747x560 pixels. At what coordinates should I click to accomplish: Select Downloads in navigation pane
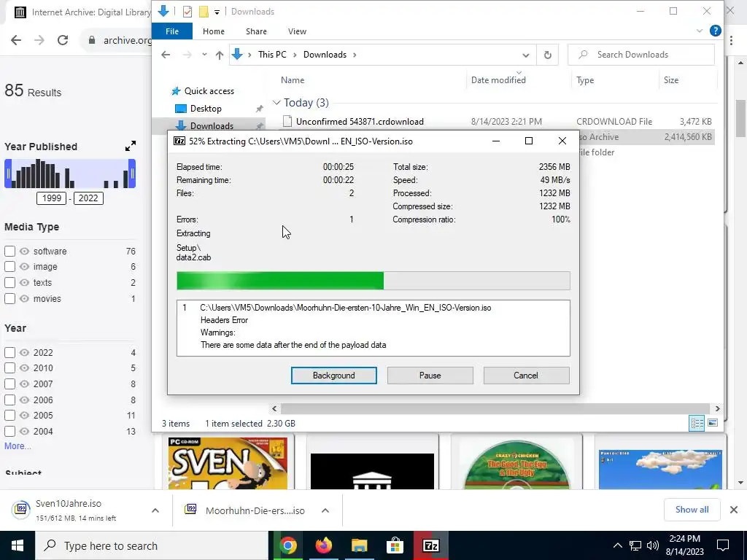pyautogui.click(x=212, y=125)
